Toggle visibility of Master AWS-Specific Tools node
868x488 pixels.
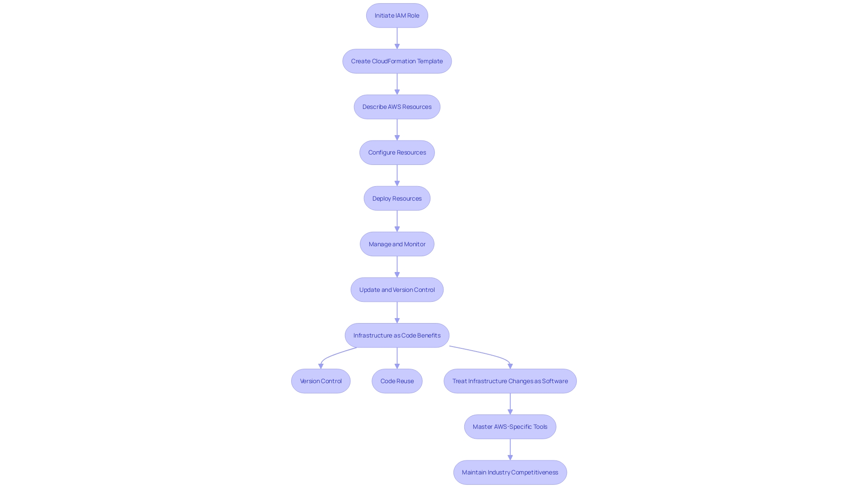[x=509, y=427]
